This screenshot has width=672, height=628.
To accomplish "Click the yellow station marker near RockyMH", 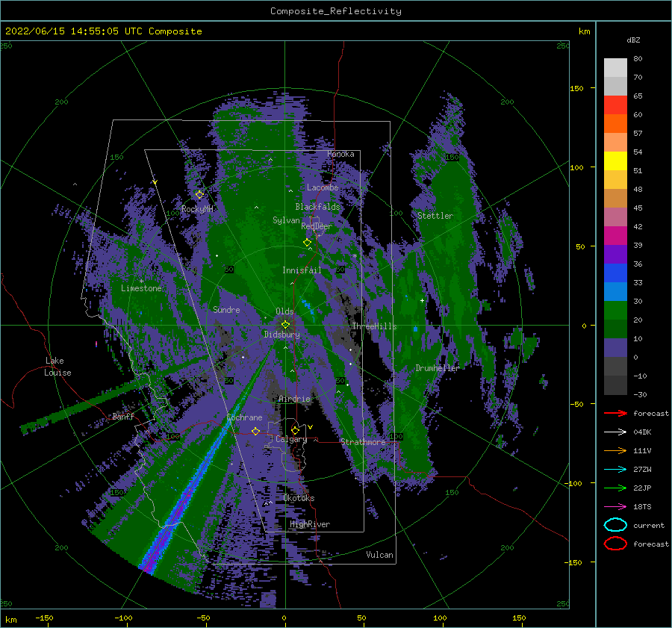I will tap(199, 195).
